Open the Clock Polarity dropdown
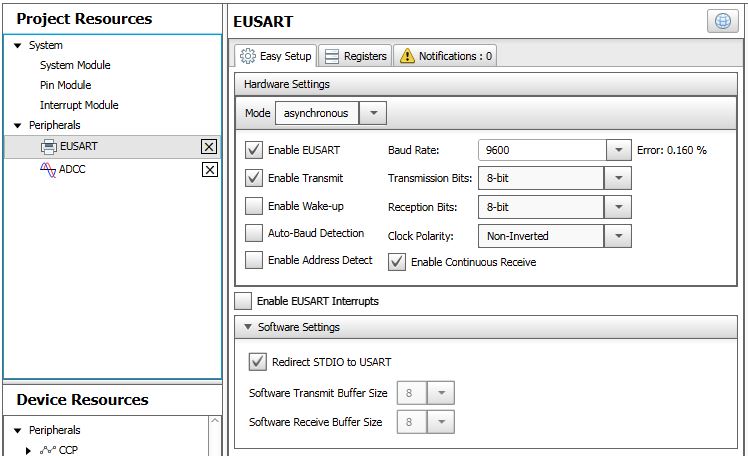 coord(618,237)
